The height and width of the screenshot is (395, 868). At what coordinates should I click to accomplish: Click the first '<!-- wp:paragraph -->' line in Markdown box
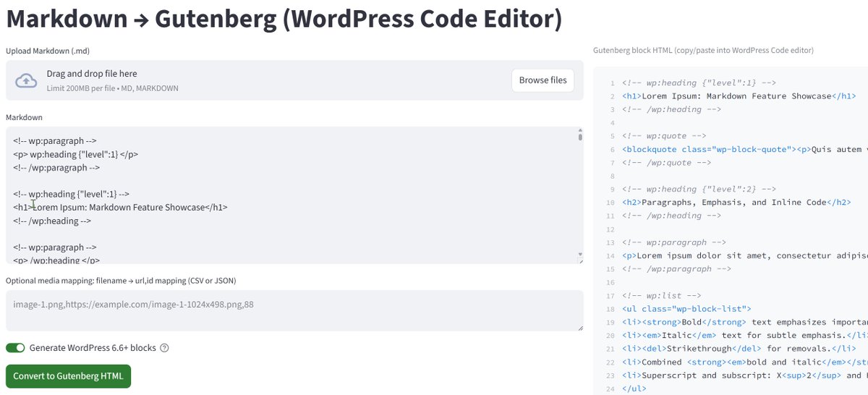point(54,141)
